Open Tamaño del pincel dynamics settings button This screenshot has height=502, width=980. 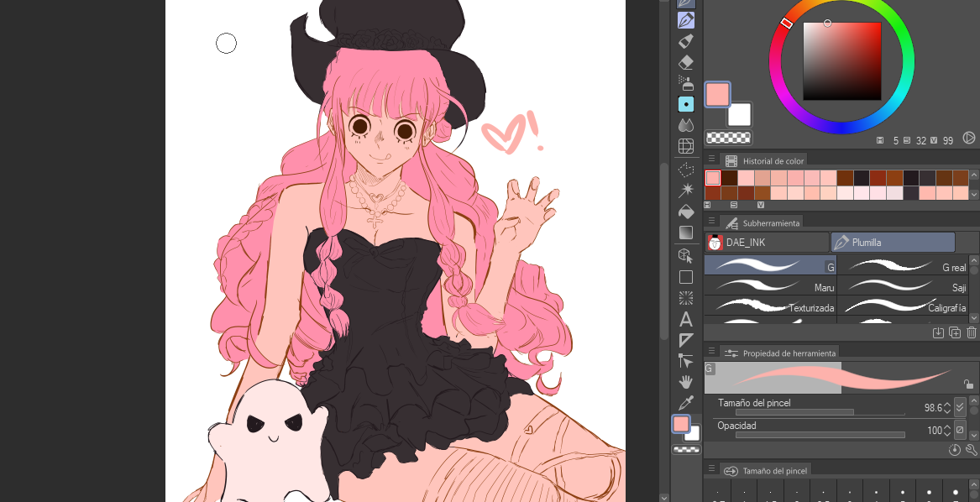pyautogui.click(x=960, y=407)
